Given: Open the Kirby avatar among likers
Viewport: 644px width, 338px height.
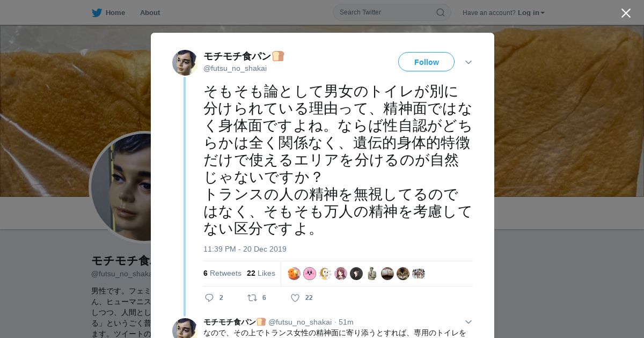Looking at the screenshot, I should click(x=310, y=274).
